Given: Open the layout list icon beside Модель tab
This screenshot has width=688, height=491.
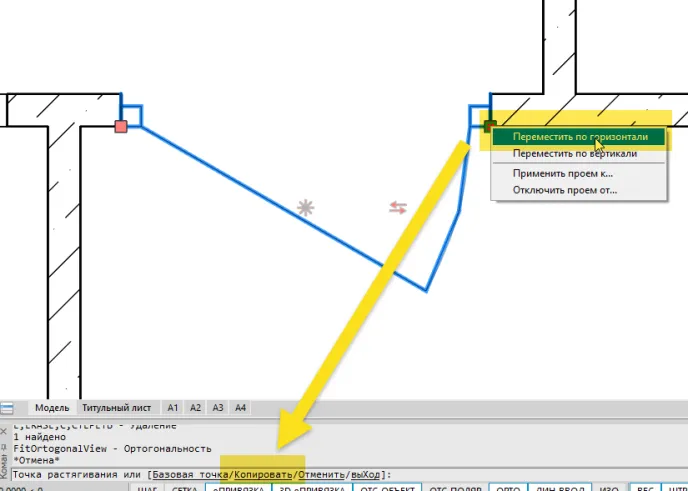Looking at the screenshot, I should tap(7, 408).
